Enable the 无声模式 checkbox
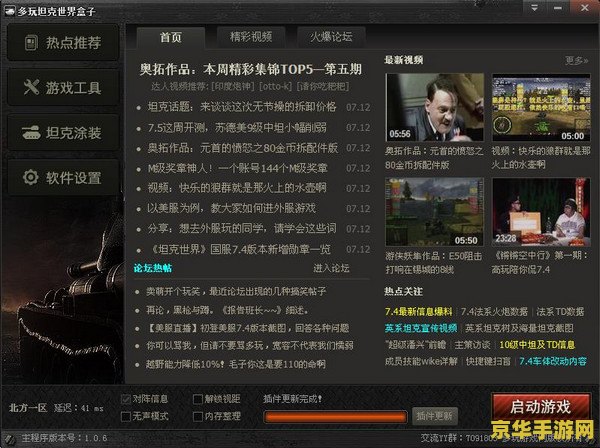 126,416
